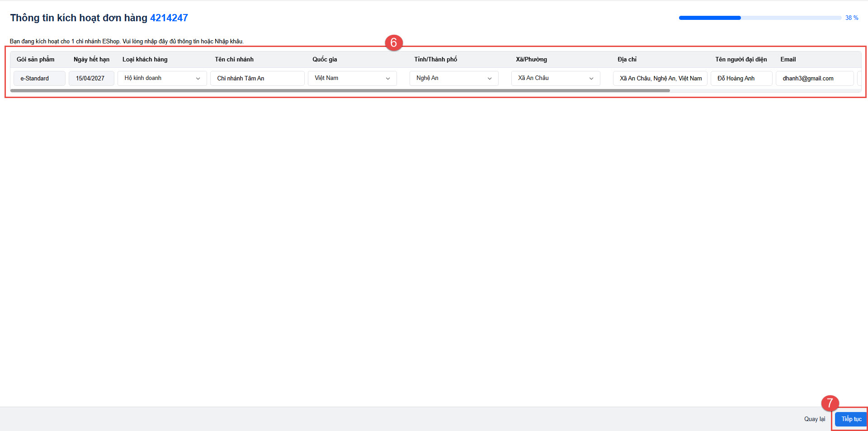This screenshot has width=868, height=431.
Task: Open order number 4214247 link
Action: tap(169, 18)
